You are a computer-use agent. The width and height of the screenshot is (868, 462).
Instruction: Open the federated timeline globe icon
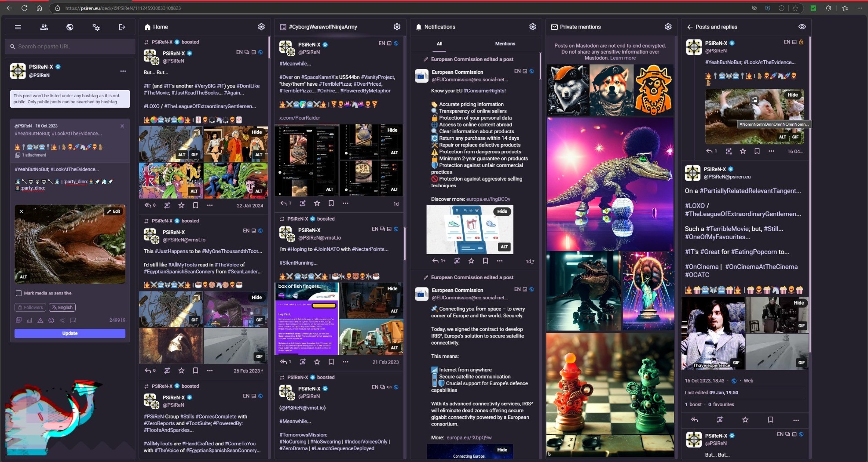pyautogui.click(x=70, y=27)
